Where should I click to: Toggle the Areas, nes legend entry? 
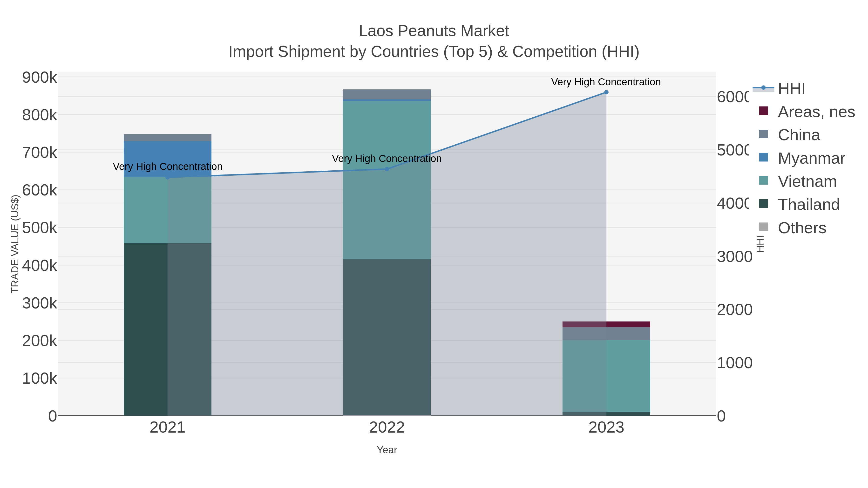(807, 112)
